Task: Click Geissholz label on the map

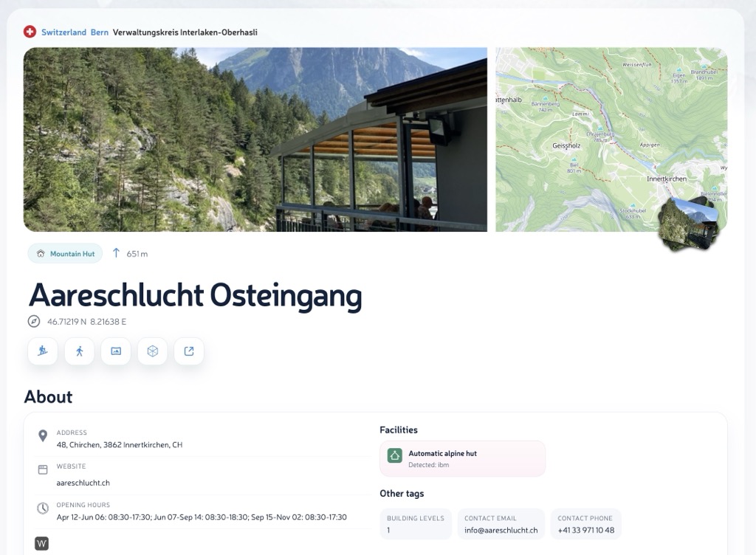Action: (x=566, y=145)
